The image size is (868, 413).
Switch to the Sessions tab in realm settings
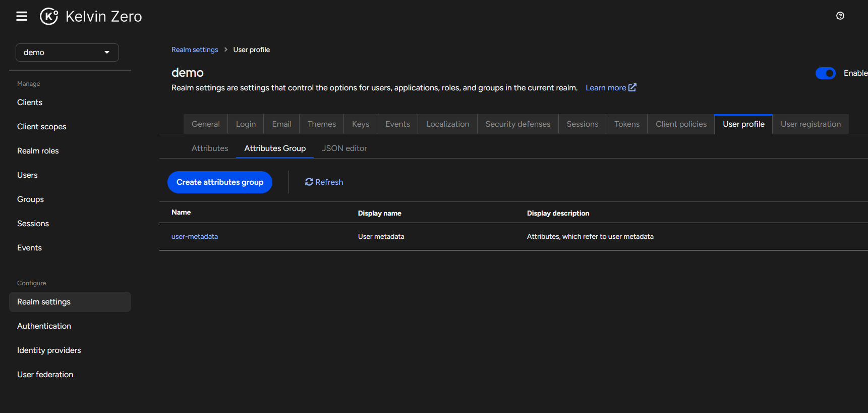click(x=582, y=124)
